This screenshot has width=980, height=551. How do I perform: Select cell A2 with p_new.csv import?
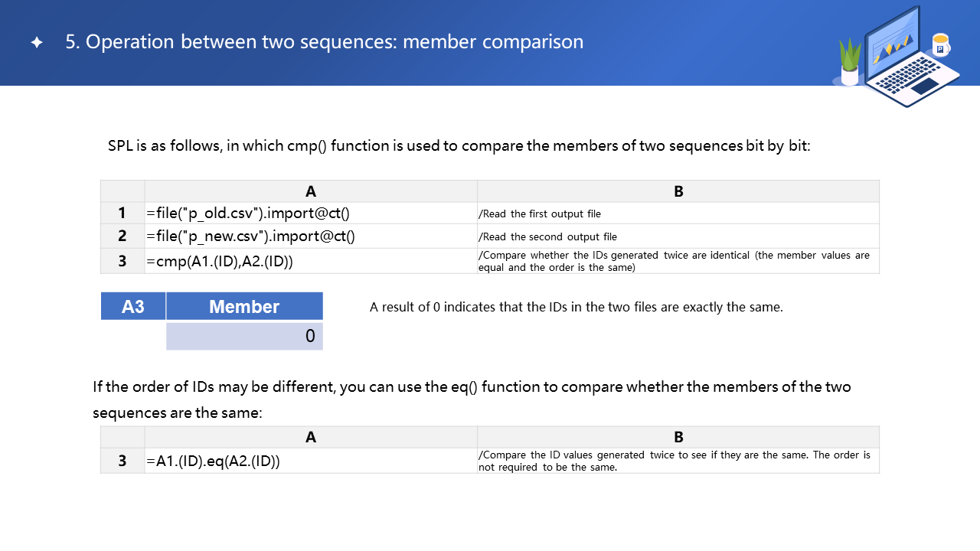pyautogui.click(x=310, y=236)
